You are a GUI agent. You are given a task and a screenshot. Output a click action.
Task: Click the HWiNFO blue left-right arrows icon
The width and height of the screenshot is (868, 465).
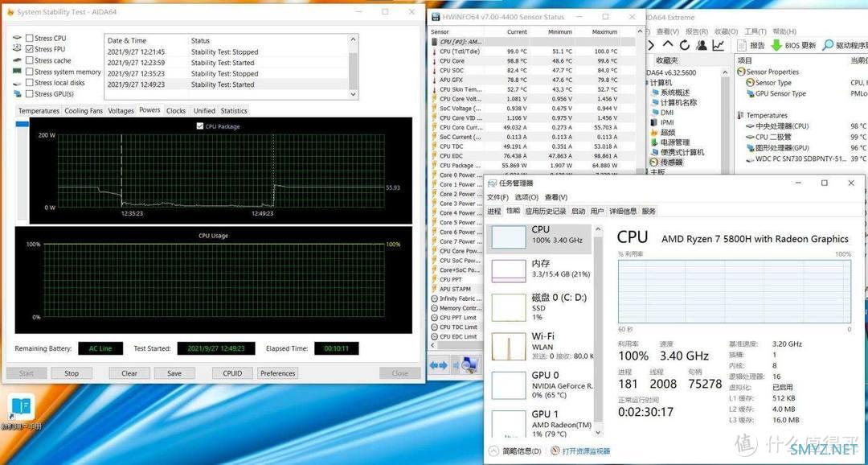pos(439,365)
